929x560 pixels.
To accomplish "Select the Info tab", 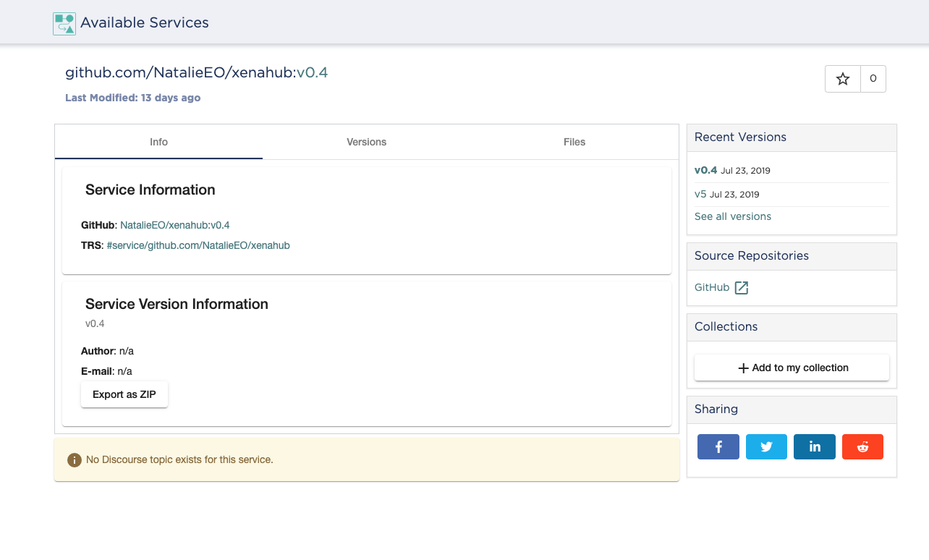I will coord(158,142).
